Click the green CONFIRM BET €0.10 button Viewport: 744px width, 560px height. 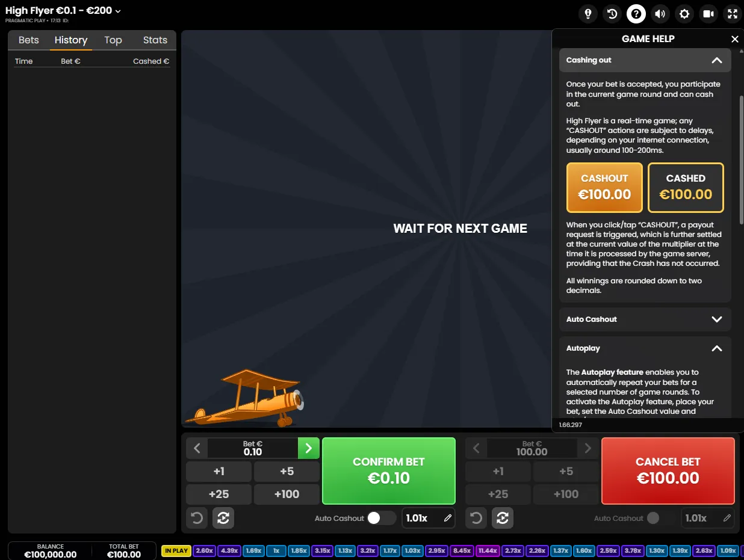(389, 471)
